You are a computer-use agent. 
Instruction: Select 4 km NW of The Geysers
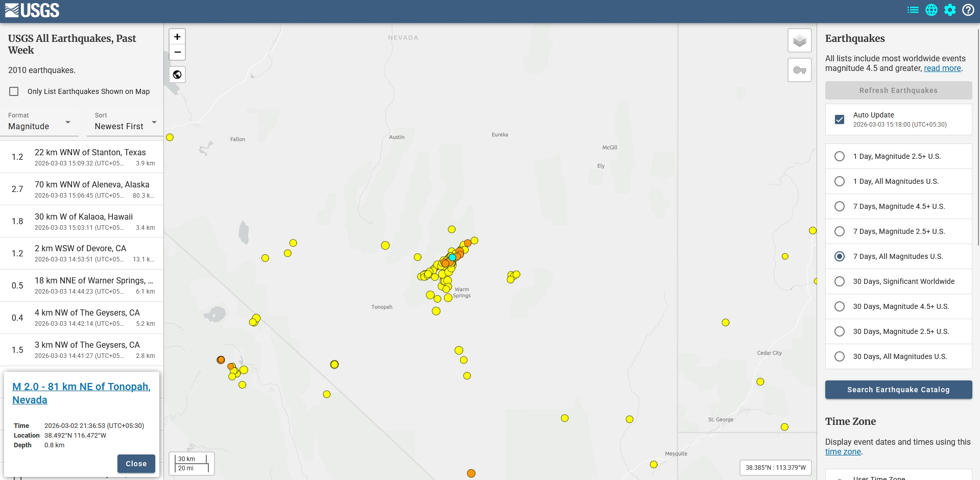pos(82,318)
